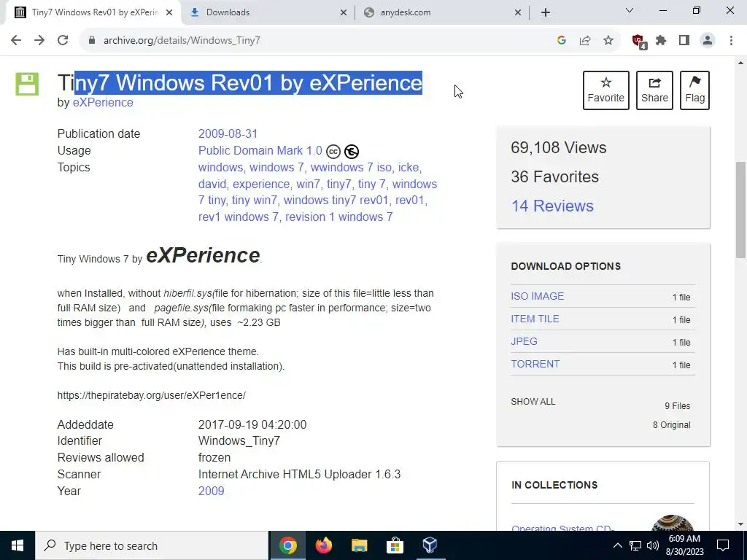Image resolution: width=747 pixels, height=560 pixels.
Task: Open the eXPerience author link
Action: tap(103, 102)
